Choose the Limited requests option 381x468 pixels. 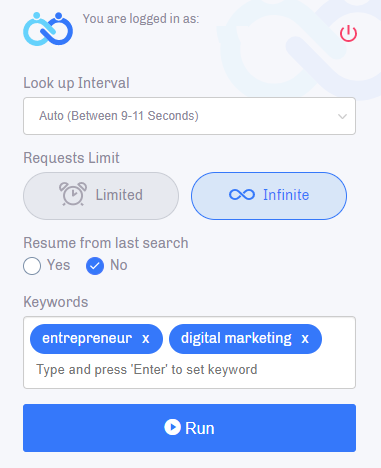point(101,196)
